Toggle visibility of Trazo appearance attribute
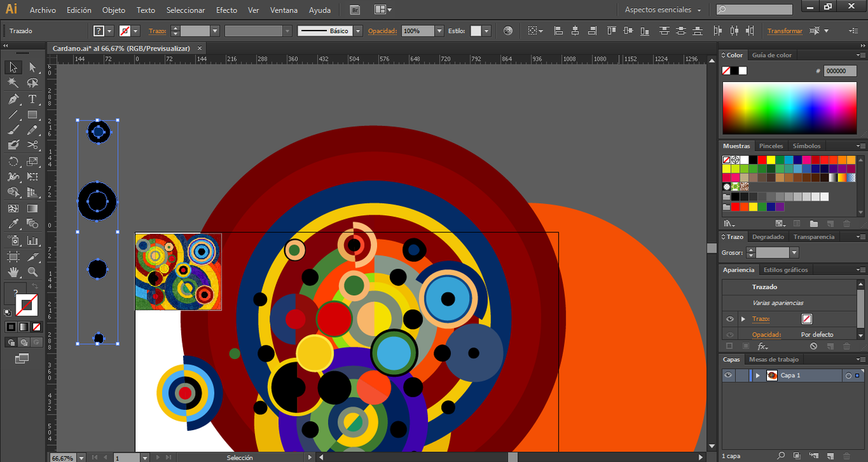Image resolution: width=868 pixels, height=462 pixels. [x=730, y=319]
